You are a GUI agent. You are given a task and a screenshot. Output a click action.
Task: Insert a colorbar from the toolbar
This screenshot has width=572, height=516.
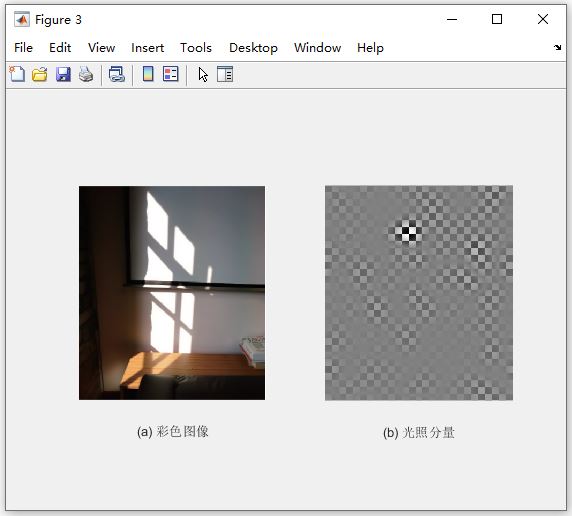tap(148, 74)
